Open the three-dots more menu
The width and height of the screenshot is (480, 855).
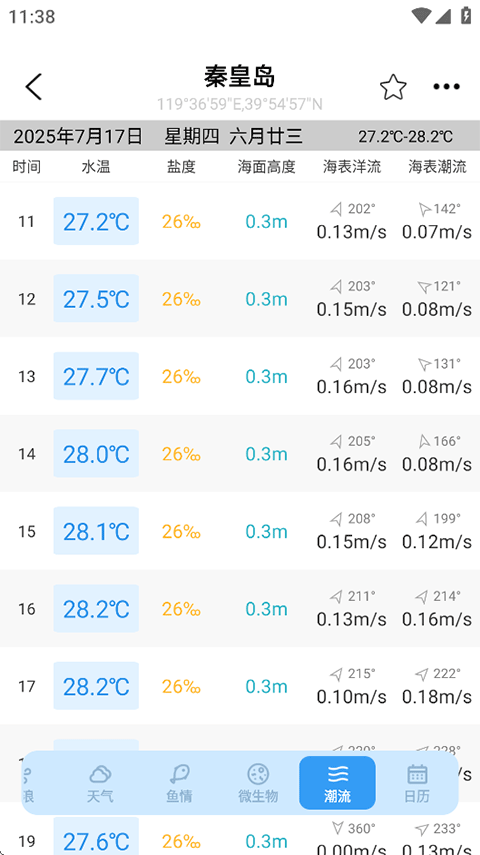(x=446, y=86)
